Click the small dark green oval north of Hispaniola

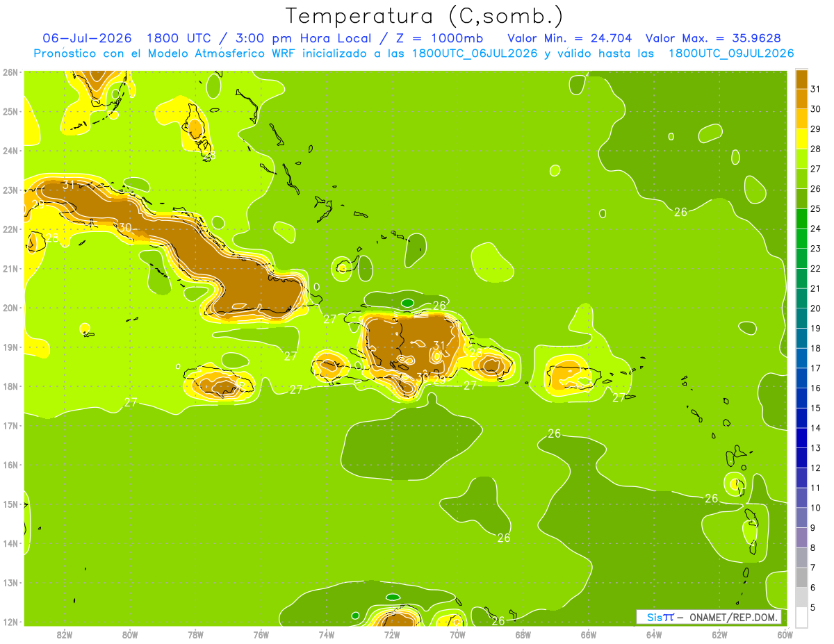coord(407,303)
